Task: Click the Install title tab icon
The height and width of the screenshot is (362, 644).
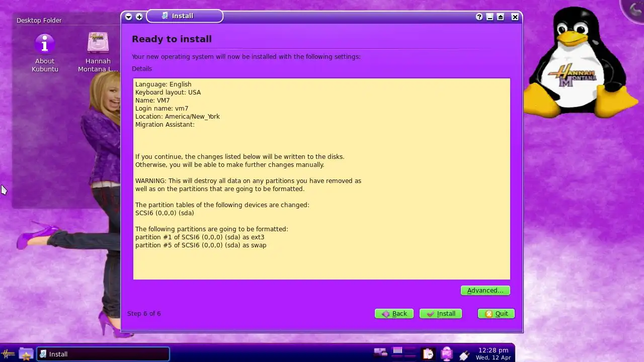Action: pyautogui.click(x=165, y=16)
